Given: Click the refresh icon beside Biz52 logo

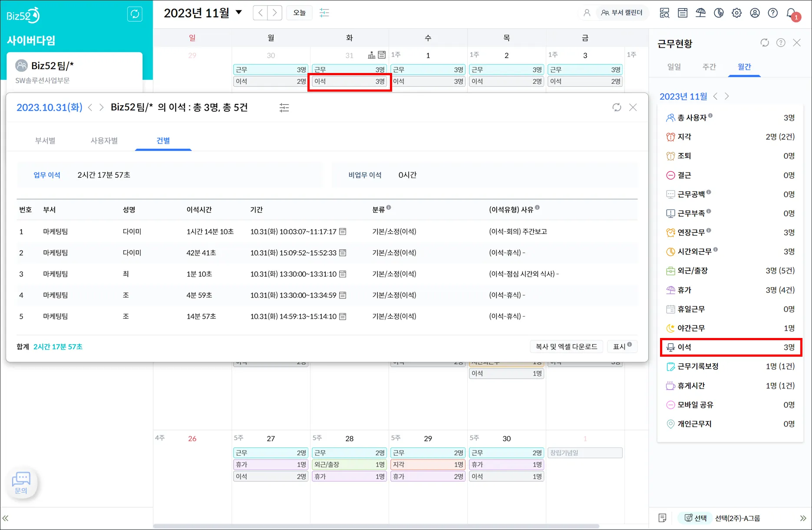Looking at the screenshot, I should point(135,14).
